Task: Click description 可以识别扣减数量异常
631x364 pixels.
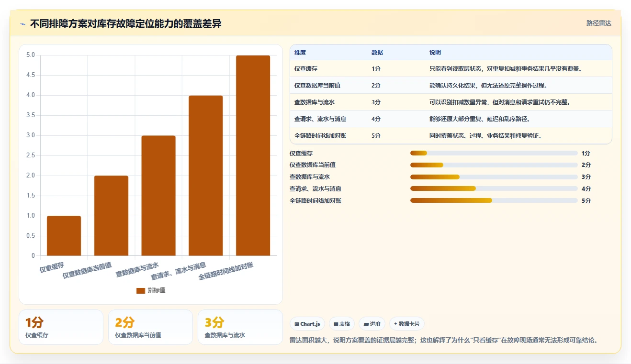Action: coord(500,102)
